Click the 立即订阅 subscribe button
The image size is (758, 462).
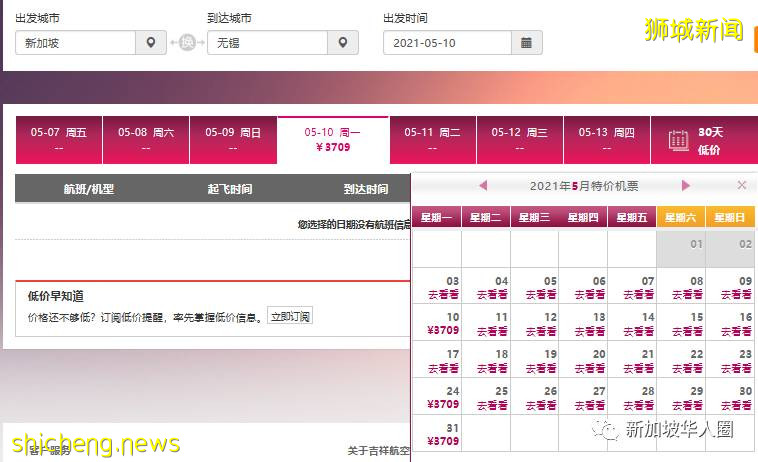[x=290, y=317]
